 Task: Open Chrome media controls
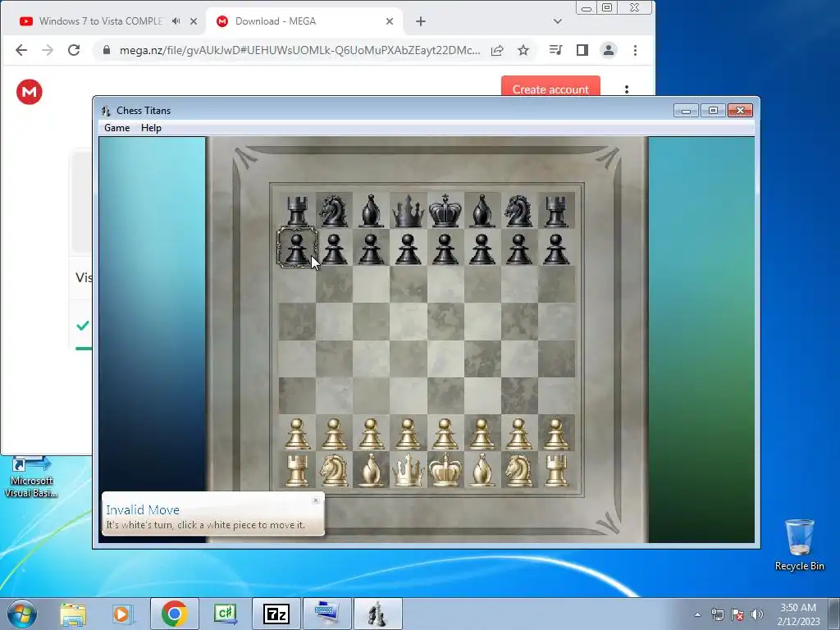pos(556,50)
